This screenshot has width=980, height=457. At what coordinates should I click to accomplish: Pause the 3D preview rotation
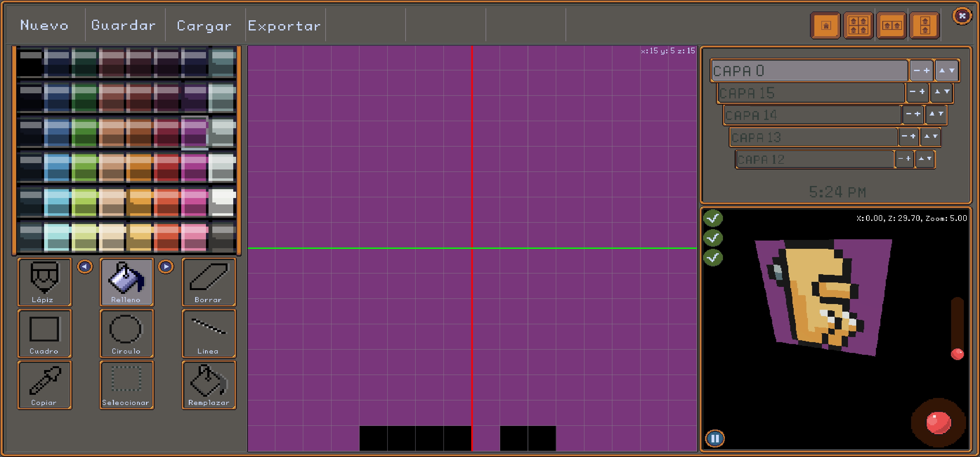tap(715, 438)
